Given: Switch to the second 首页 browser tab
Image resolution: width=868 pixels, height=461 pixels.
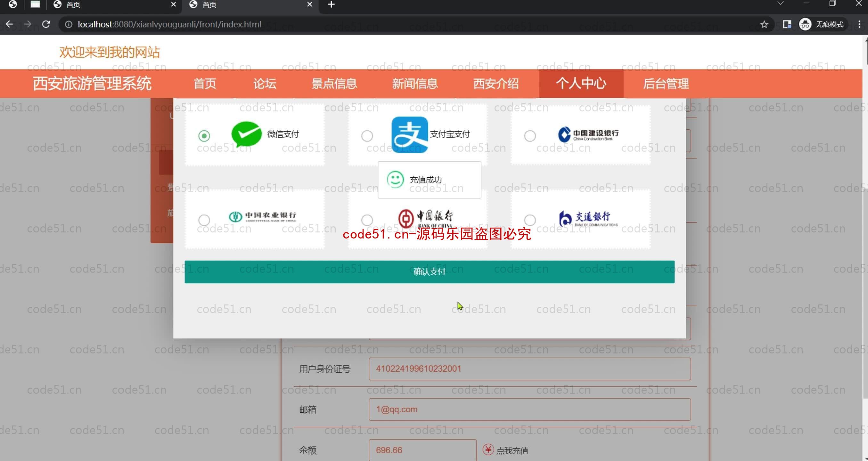Looking at the screenshot, I should pyautogui.click(x=250, y=5).
